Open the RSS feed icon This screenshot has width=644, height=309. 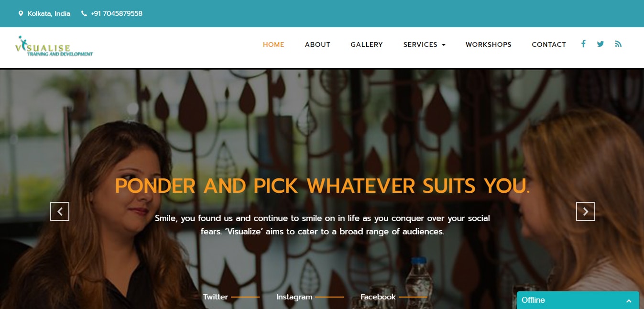coord(618,44)
